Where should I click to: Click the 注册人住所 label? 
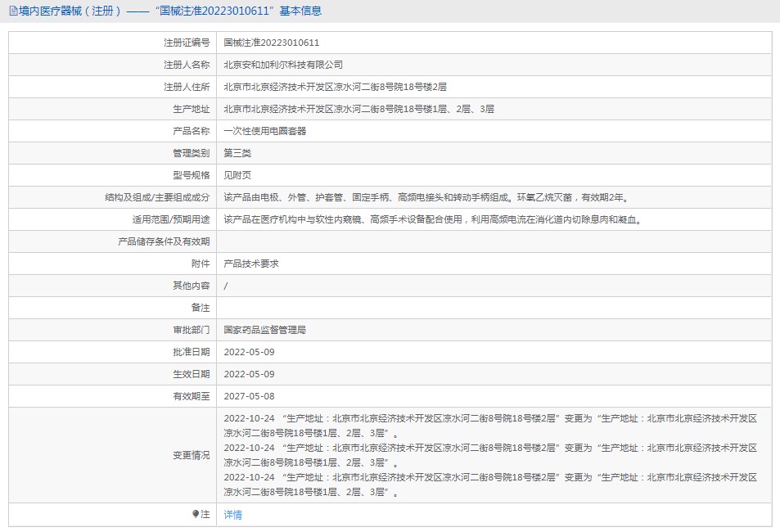pos(187,87)
